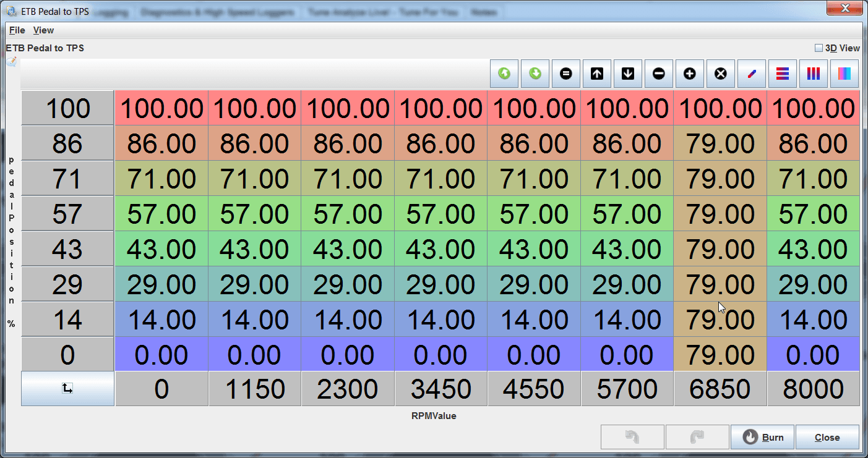The height and width of the screenshot is (458, 868).
Task: Select the 14.00 cell under RPM 8000
Action: 814,320
